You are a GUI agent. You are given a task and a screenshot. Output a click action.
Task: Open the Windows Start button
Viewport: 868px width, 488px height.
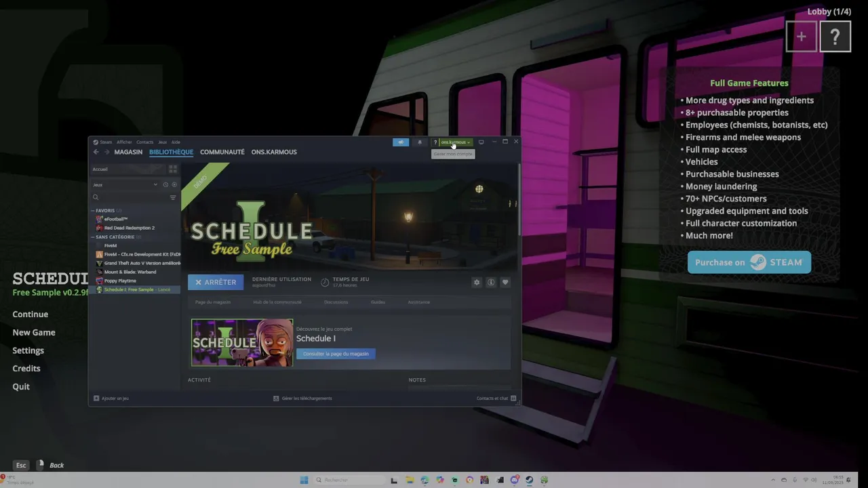304,480
